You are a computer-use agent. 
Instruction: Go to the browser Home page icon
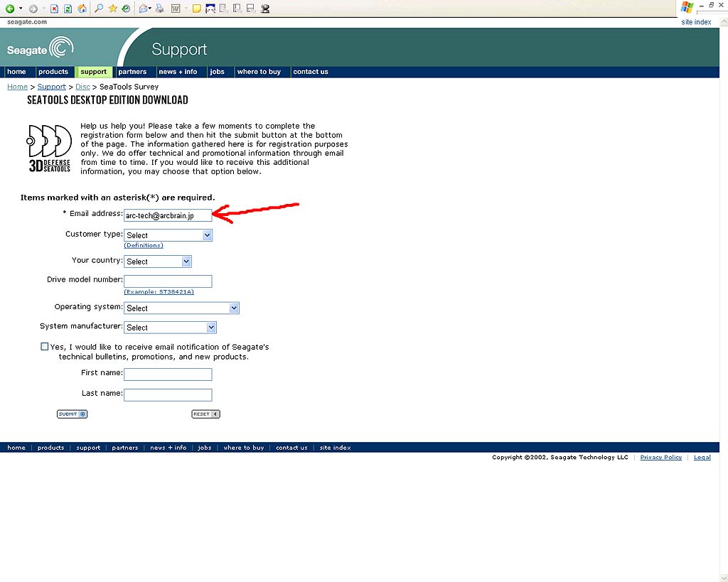pyautogui.click(x=82, y=9)
